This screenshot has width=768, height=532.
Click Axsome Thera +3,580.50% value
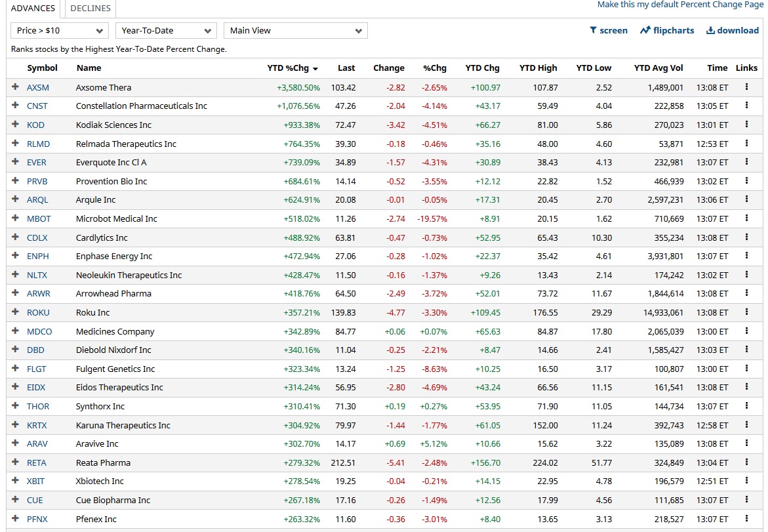(298, 88)
